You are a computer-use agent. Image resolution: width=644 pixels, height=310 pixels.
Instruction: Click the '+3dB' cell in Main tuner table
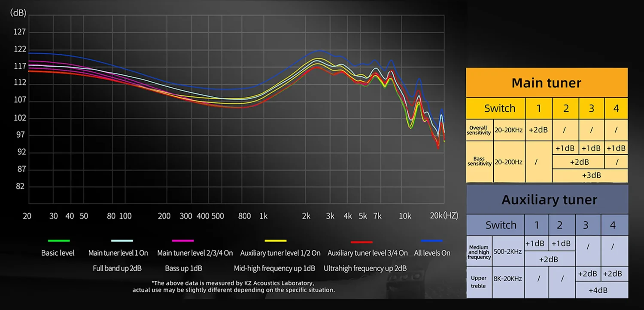pos(591,175)
